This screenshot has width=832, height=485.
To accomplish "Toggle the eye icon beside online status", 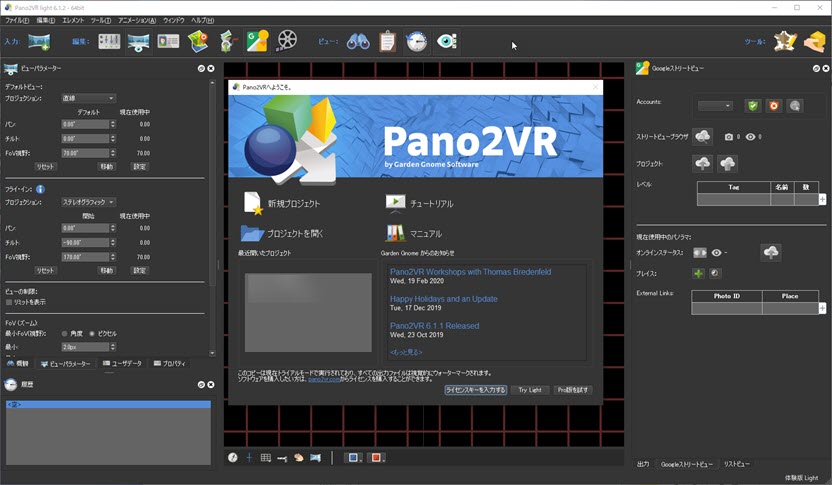I will [716, 253].
